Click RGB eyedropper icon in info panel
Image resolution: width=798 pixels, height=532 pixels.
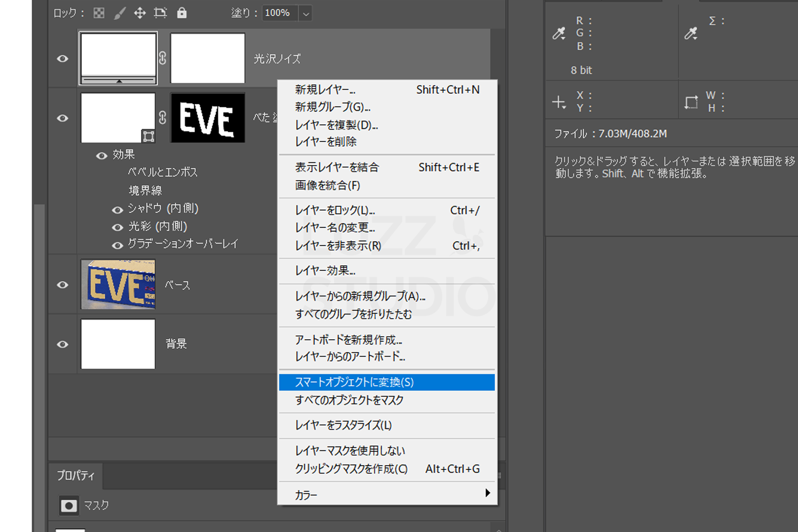click(559, 33)
